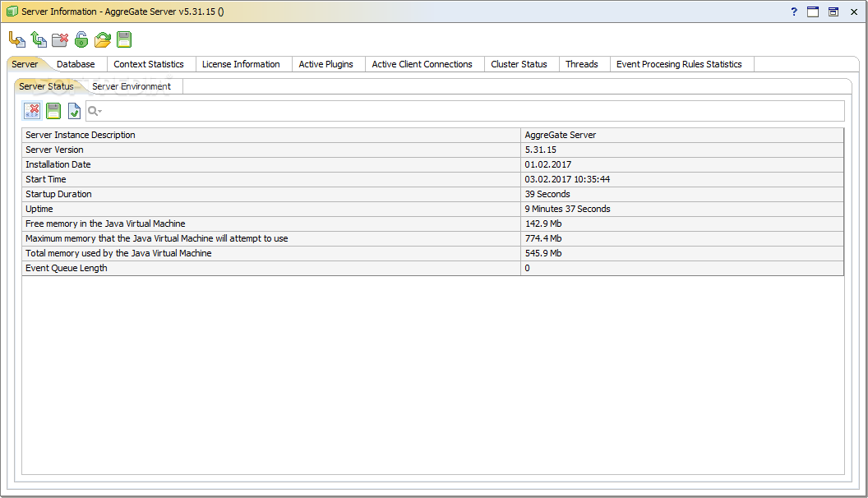
Task: Switch to the Server tab
Action: 25,64
